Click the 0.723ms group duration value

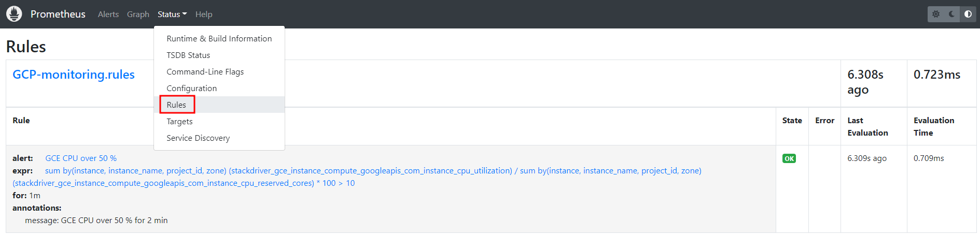click(937, 75)
